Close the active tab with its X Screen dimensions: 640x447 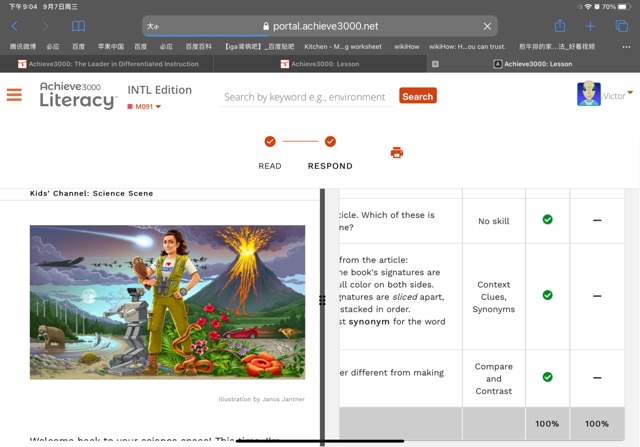click(x=435, y=64)
